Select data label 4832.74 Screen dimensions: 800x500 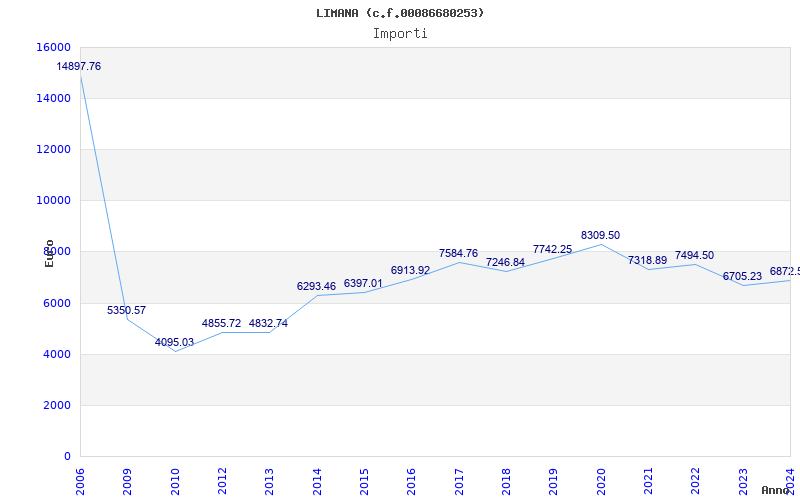pos(268,323)
